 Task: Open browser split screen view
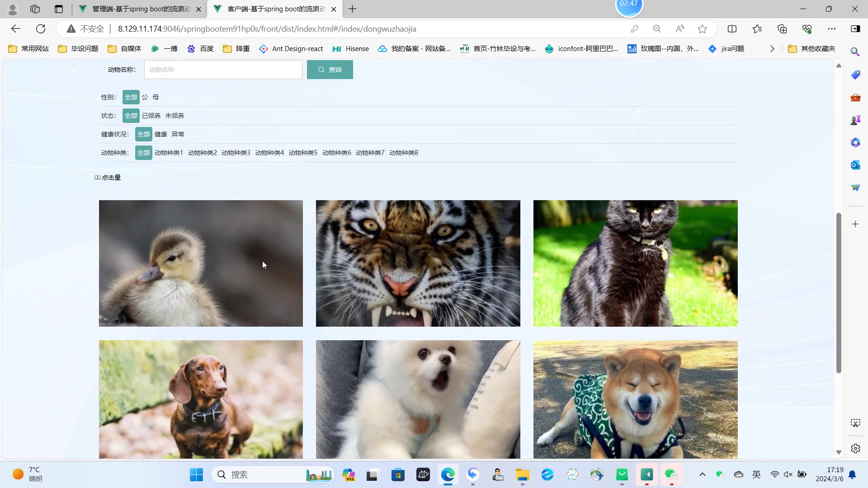click(732, 29)
